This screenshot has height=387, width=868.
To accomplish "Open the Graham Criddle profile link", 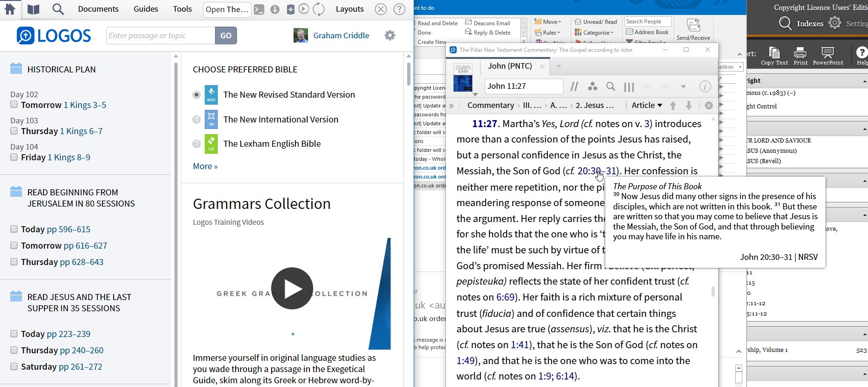I will [341, 36].
